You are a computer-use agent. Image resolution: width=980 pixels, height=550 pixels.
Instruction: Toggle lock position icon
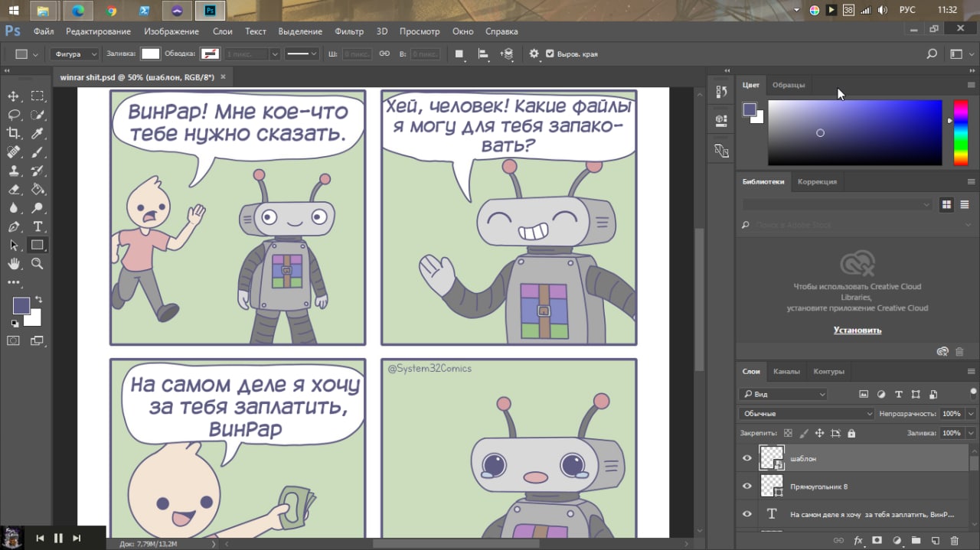[x=820, y=433]
